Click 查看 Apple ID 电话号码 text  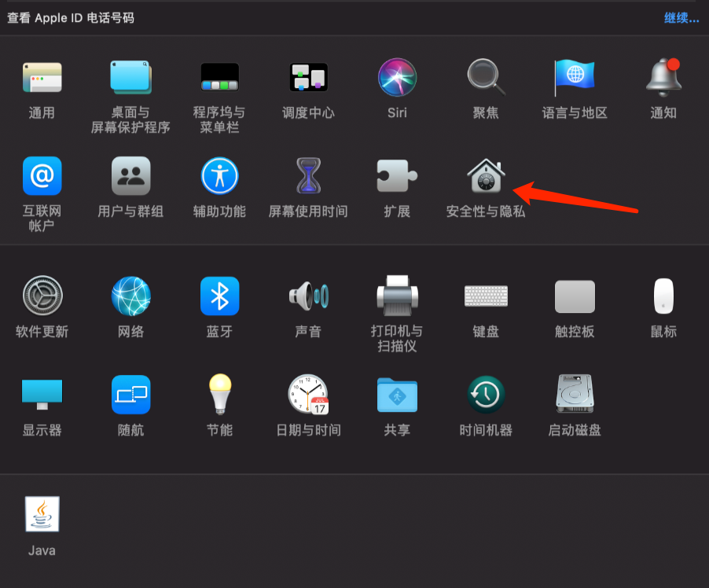[x=71, y=17]
